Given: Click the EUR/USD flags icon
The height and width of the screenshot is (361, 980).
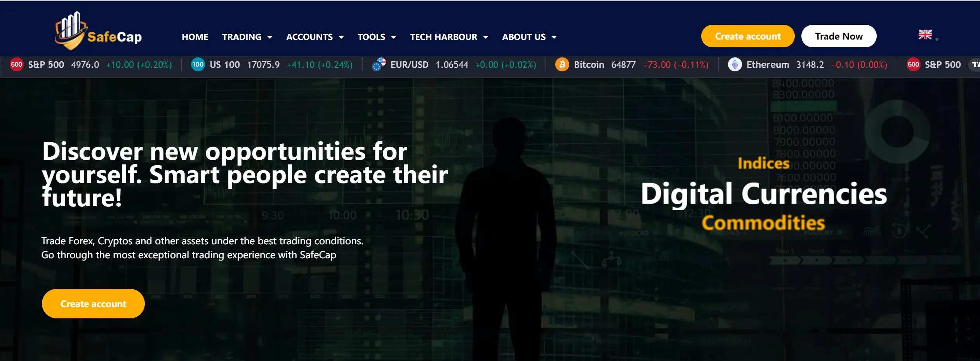Looking at the screenshot, I should click(x=379, y=64).
